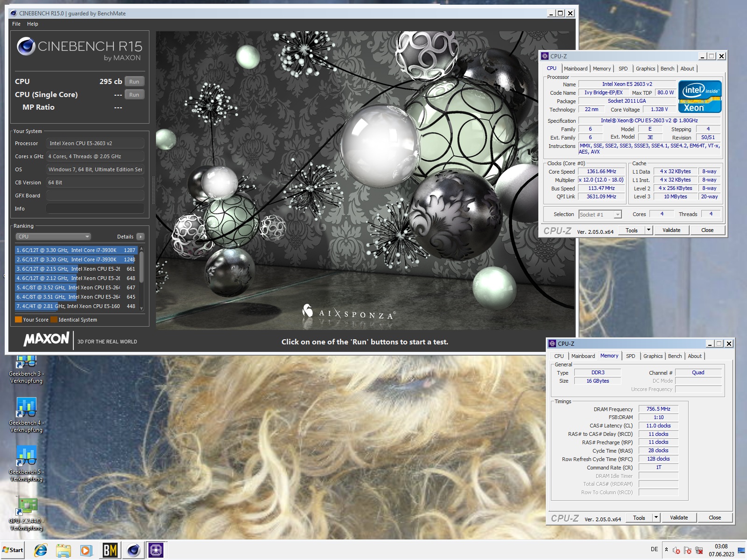Open the Ranking CPU dropdown
The height and width of the screenshot is (560, 747).
(x=53, y=237)
